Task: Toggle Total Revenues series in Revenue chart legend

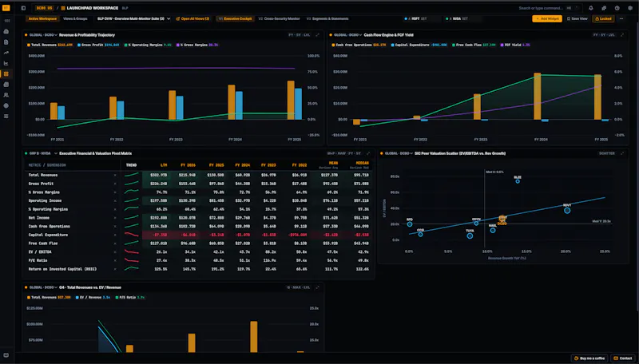Action: (50, 45)
